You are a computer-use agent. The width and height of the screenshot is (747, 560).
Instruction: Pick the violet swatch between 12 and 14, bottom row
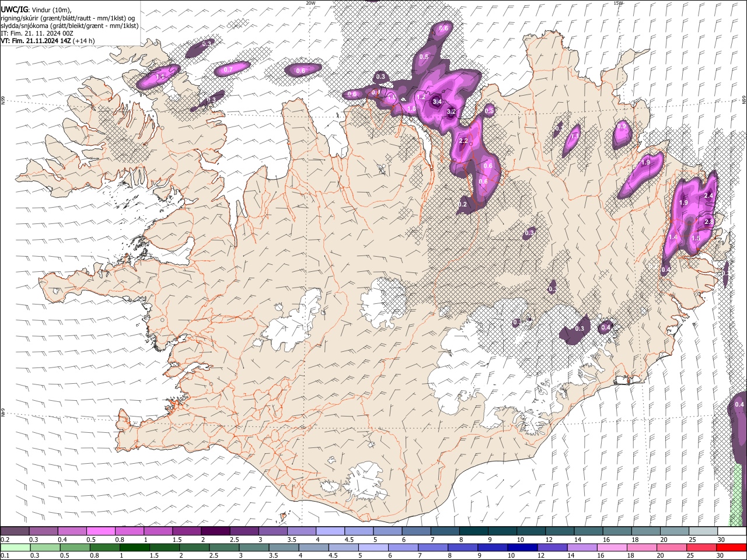pos(552,547)
